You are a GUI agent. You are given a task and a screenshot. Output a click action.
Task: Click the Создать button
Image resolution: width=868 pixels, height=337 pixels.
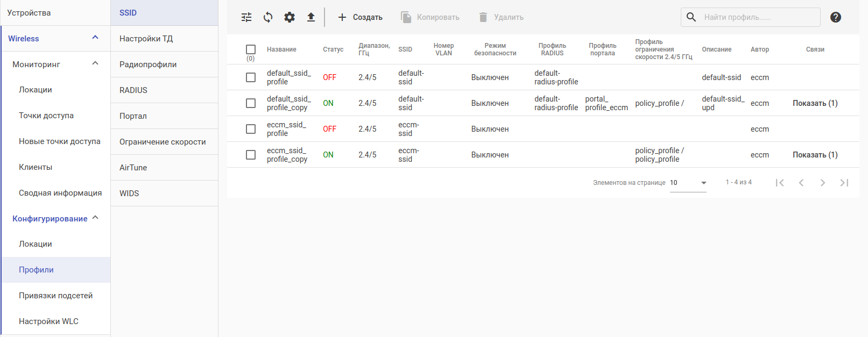360,17
